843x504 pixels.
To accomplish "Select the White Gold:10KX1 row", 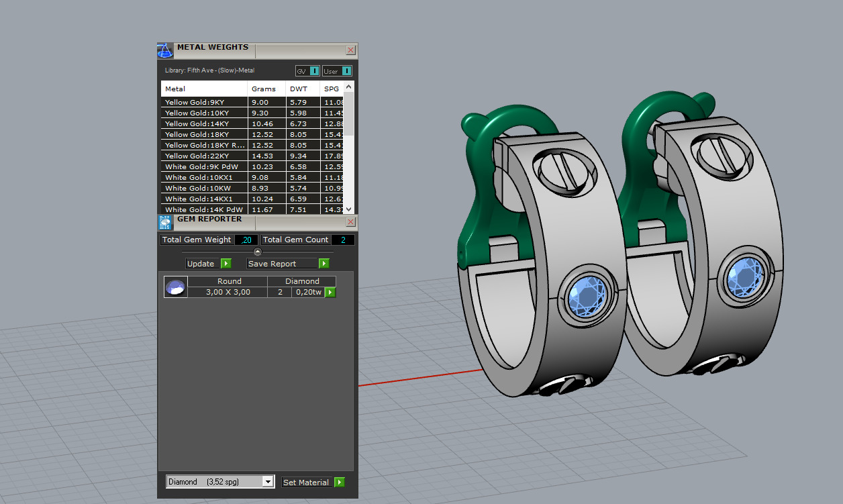I will pos(253,177).
